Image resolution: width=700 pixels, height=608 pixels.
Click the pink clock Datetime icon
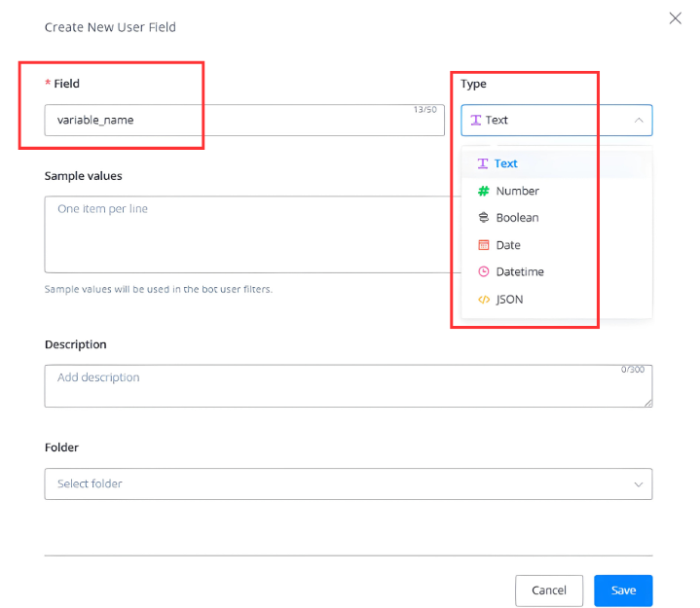pos(483,272)
